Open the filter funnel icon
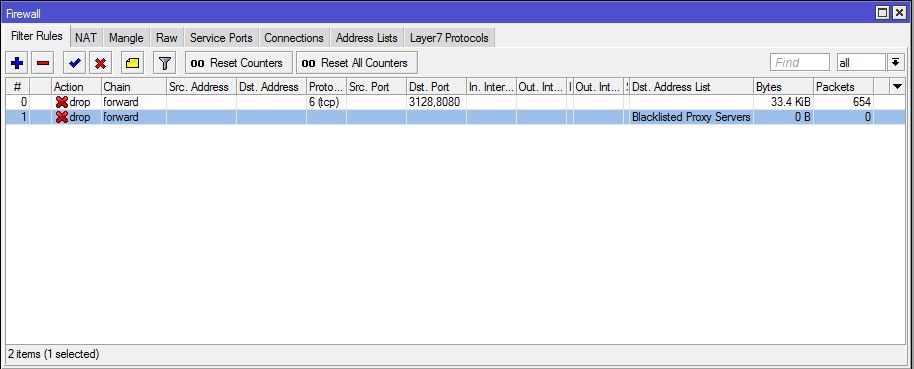This screenshot has width=914, height=369. coord(164,63)
